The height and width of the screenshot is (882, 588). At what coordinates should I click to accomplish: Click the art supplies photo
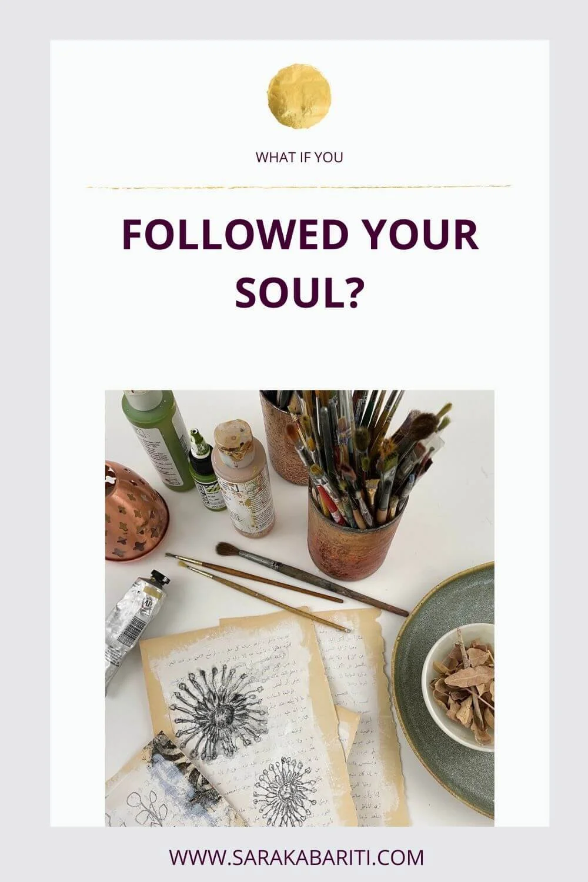click(300, 609)
